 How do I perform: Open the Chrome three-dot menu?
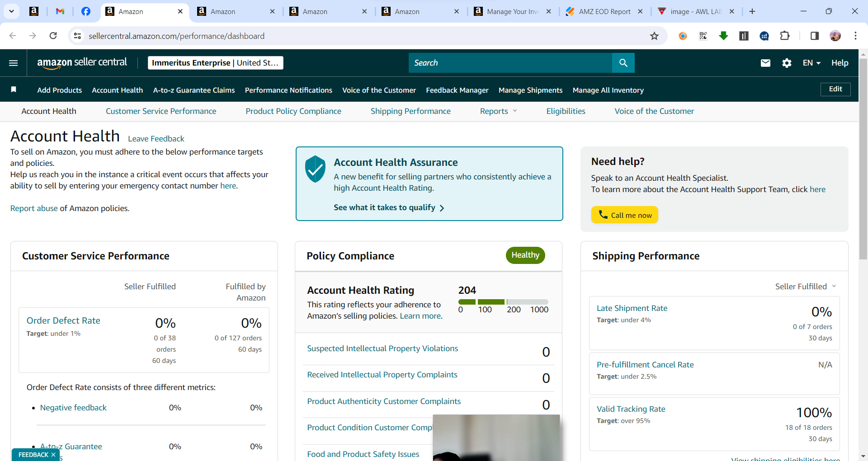(x=855, y=36)
